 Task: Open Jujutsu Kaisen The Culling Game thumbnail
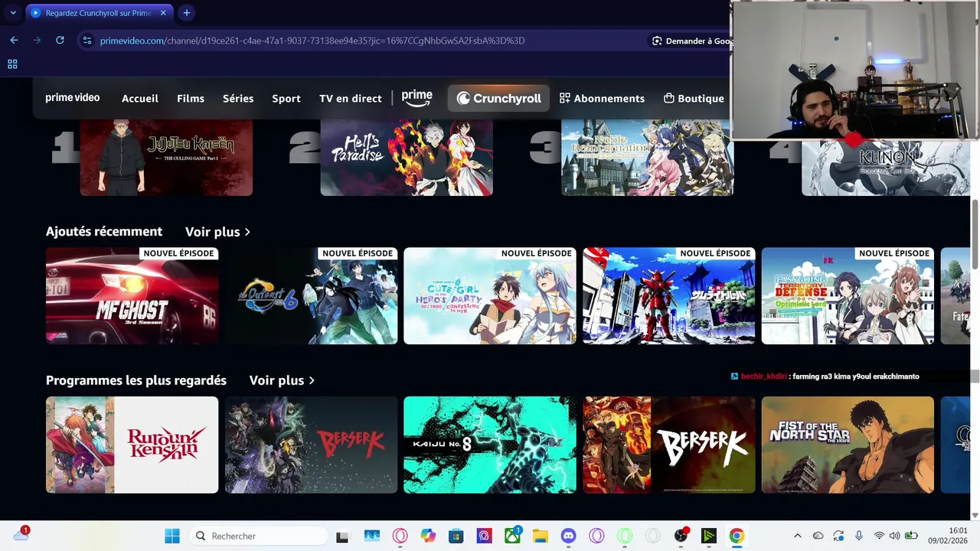point(166,157)
